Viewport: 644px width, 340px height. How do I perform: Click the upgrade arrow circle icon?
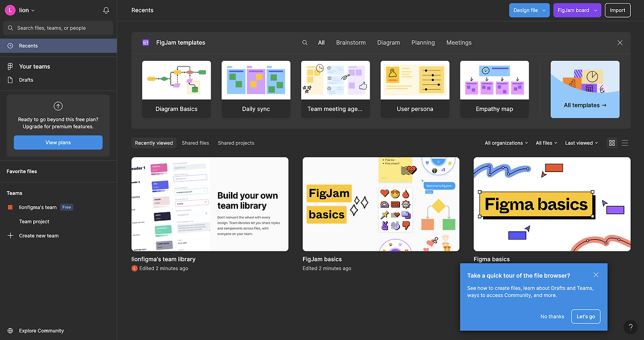point(58,106)
